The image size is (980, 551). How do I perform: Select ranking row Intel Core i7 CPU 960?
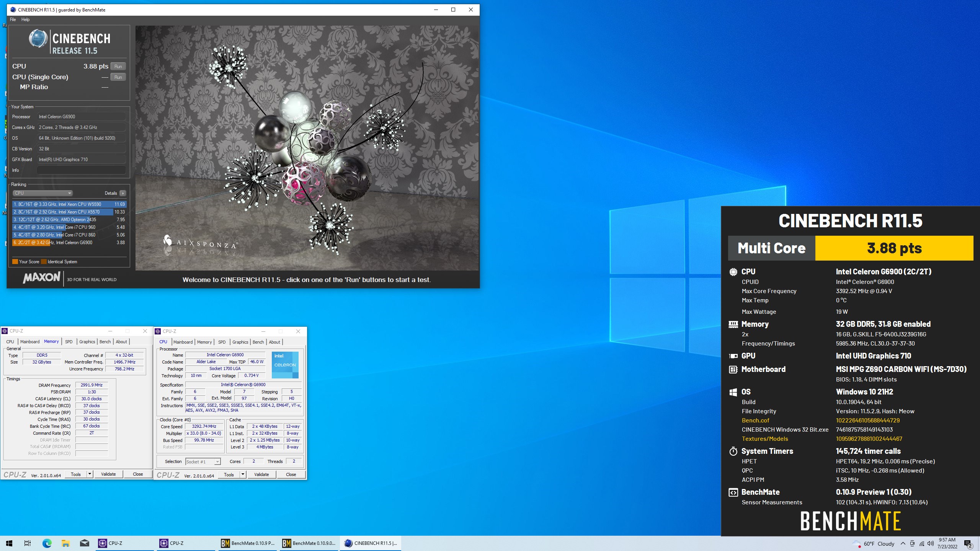coord(69,227)
